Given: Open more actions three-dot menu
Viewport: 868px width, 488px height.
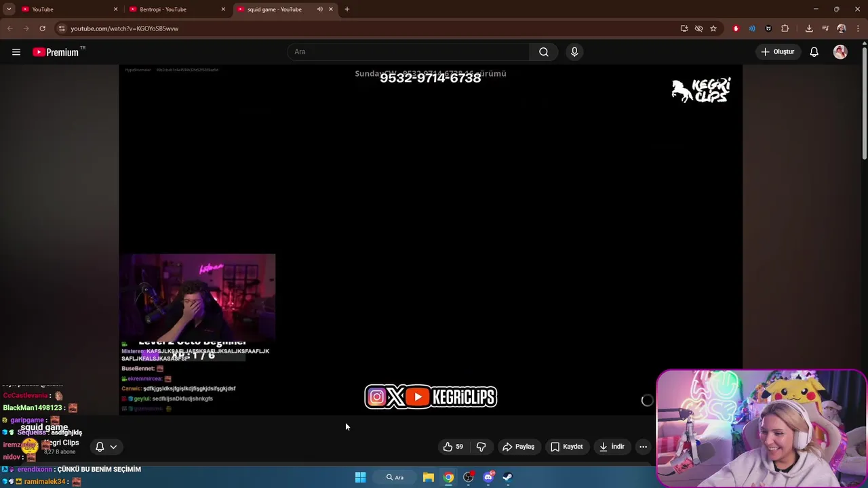Looking at the screenshot, I should point(643,447).
